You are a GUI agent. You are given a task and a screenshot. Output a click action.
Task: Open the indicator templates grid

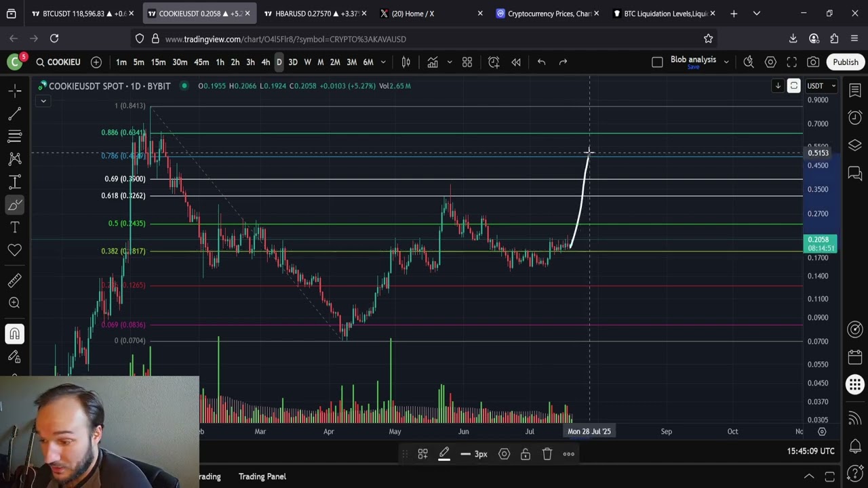[x=467, y=62]
